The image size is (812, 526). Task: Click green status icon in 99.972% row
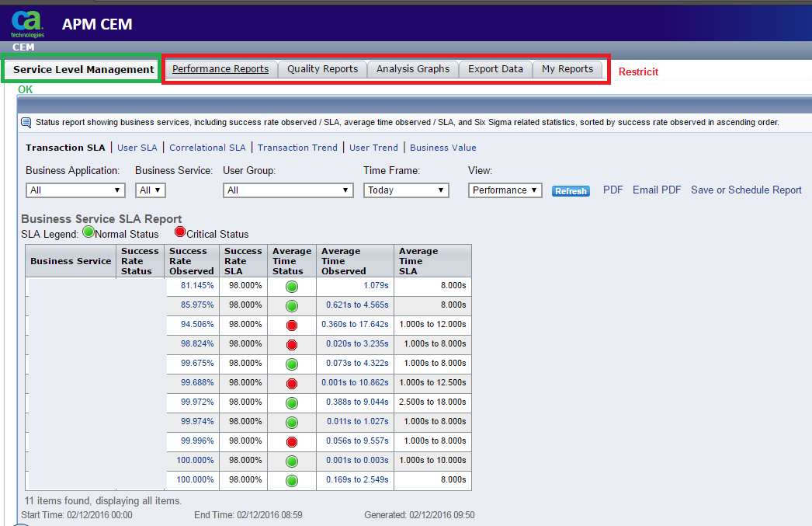tap(292, 403)
